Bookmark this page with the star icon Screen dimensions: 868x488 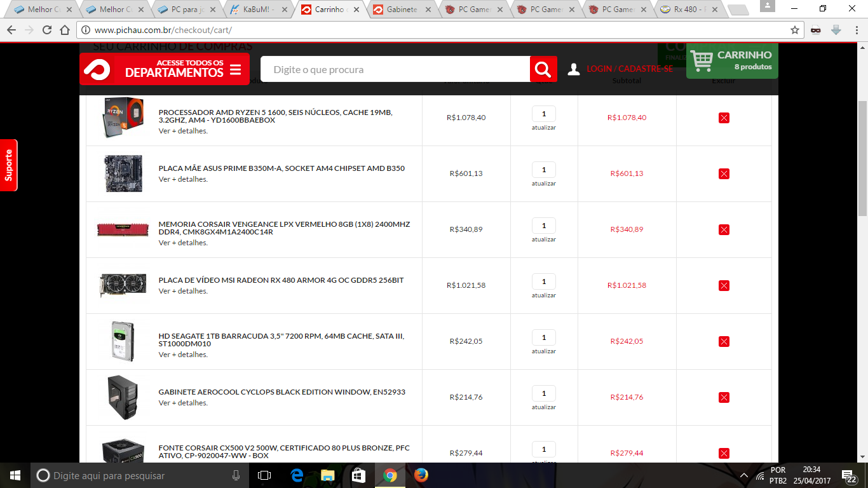(795, 30)
